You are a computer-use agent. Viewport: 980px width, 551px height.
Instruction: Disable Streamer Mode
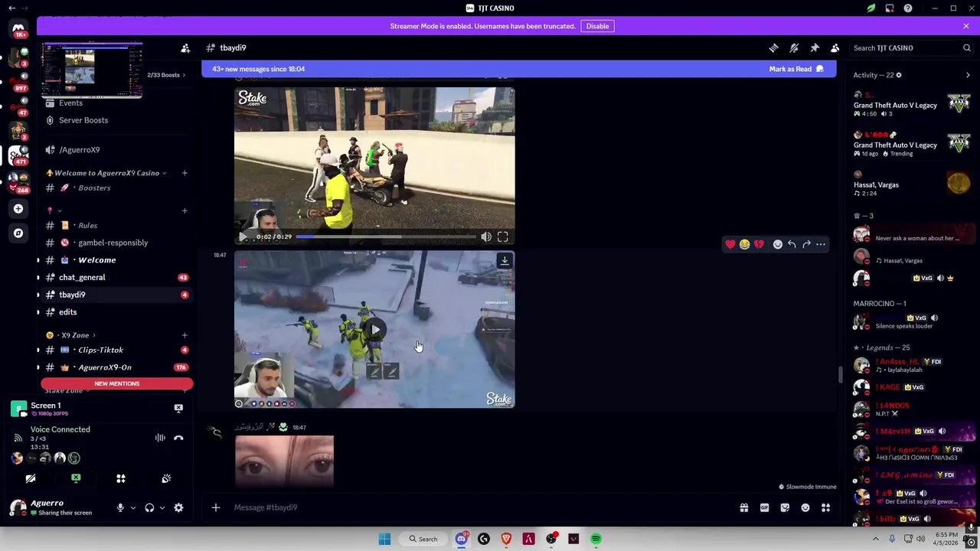[x=597, y=26]
